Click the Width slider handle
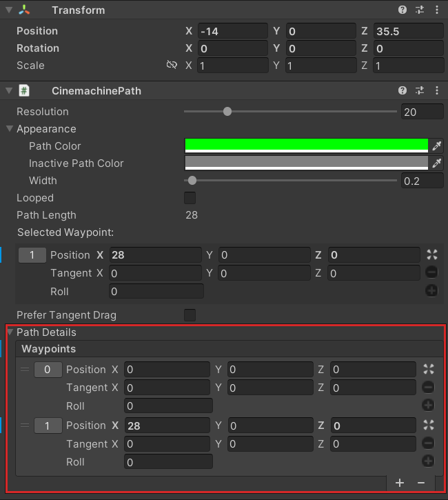Viewport: 448px width, 500px height. (x=192, y=180)
